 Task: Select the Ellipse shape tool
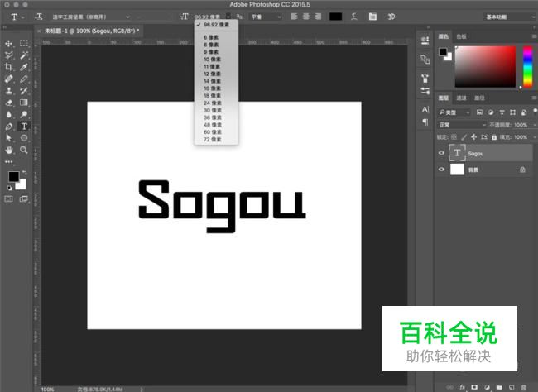click(x=24, y=138)
